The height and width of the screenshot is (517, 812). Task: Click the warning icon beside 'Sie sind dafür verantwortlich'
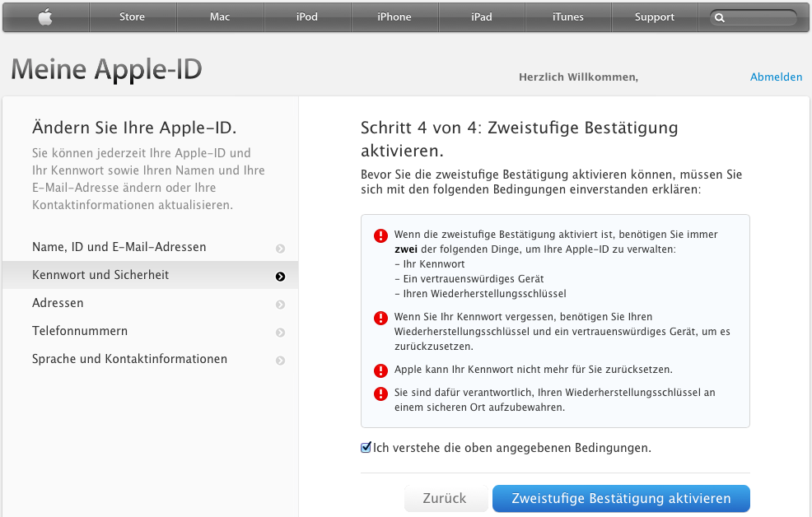(380, 394)
